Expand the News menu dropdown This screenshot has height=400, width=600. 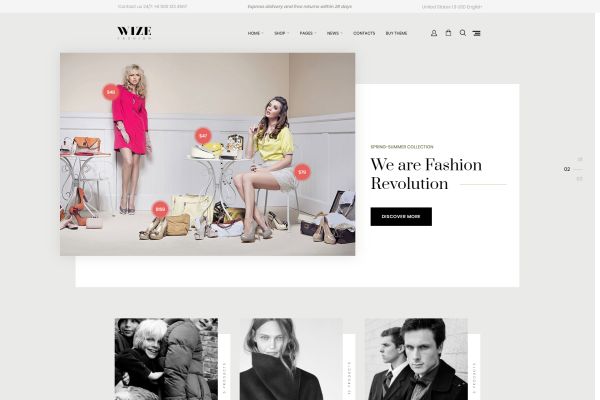tap(334, 33)
